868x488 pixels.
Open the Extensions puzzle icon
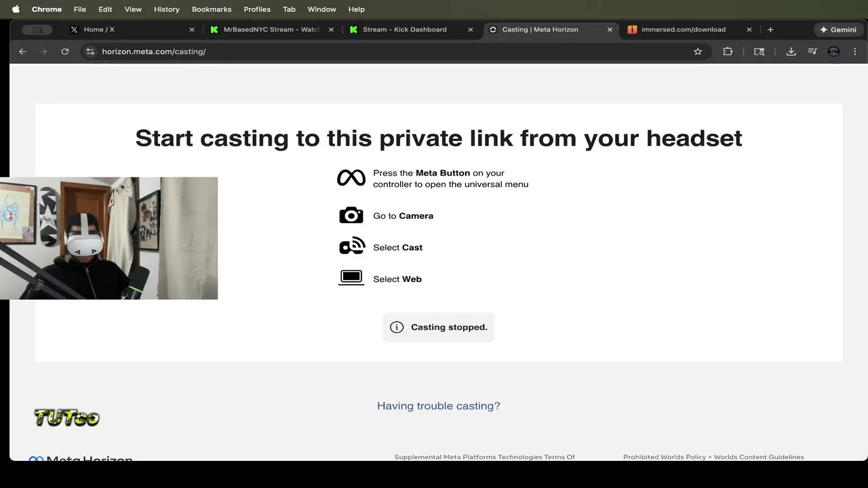tap(728, 52)
